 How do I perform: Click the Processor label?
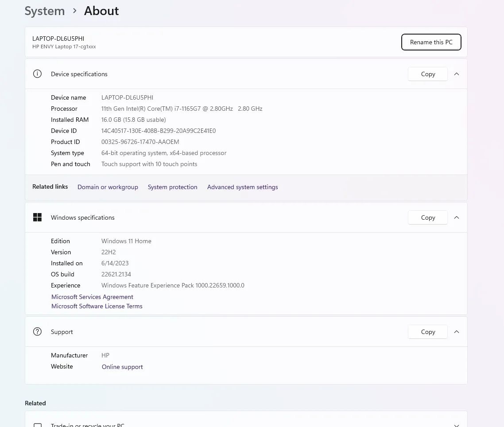pos(64,109)
